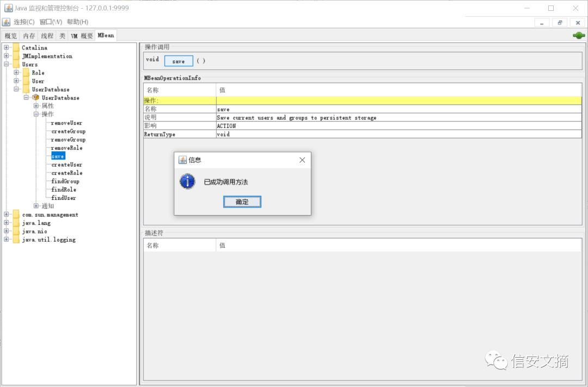Image resolution: width=588 pixels, height=387 pixels.
Task: Switch to the 类 tab
Action: coord(62,35)
